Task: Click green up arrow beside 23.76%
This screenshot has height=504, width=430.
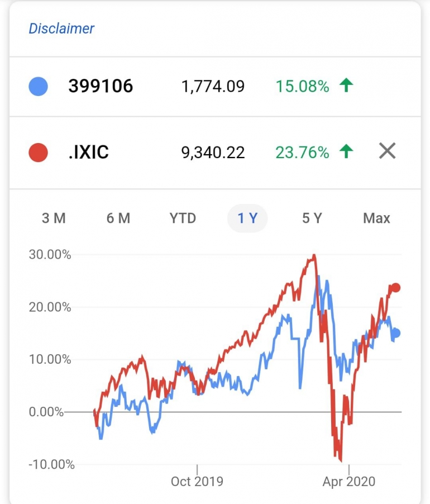Action: pyautogui.click(x=347, y=151)
